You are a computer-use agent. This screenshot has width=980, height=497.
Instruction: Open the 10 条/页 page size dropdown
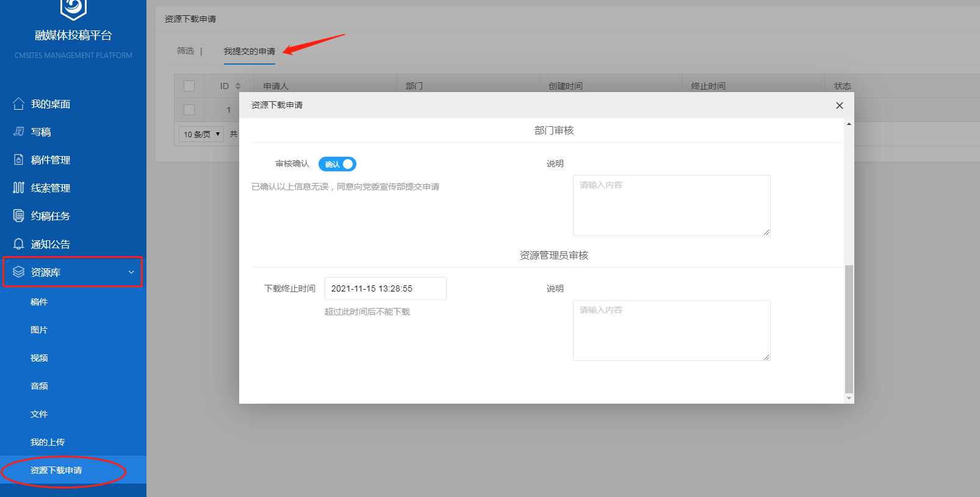201,134
